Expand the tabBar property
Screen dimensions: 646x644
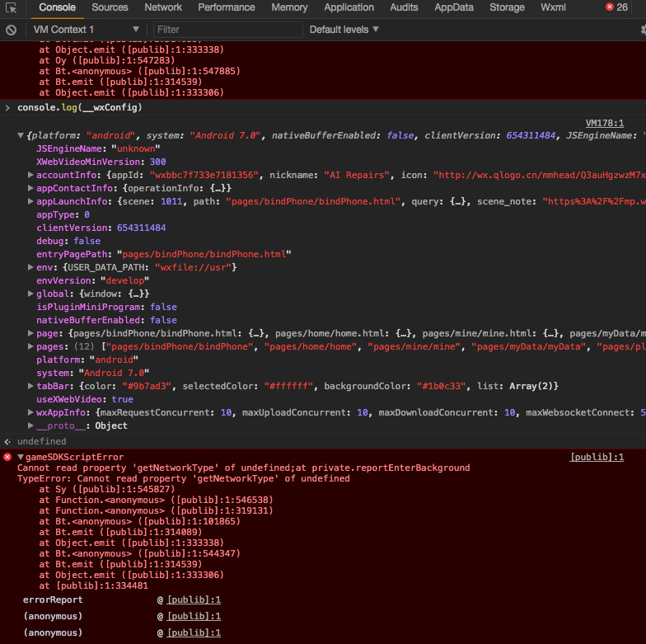(30, 386)
